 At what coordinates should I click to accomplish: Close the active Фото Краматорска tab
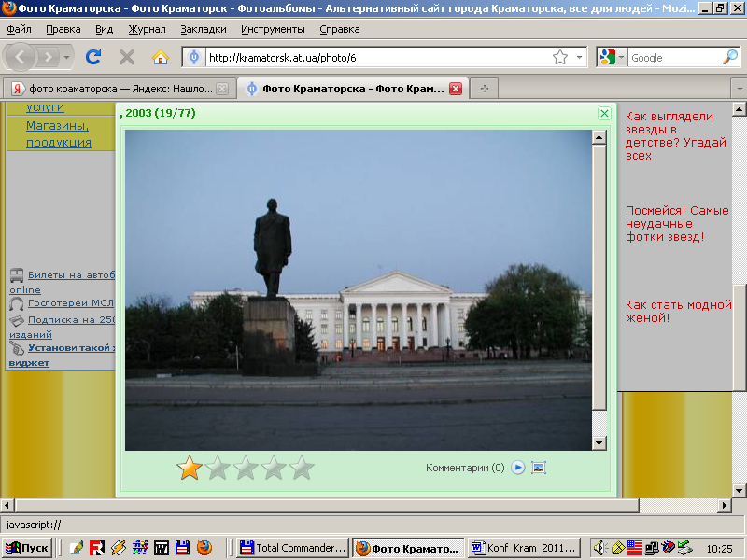coord(456,89)
